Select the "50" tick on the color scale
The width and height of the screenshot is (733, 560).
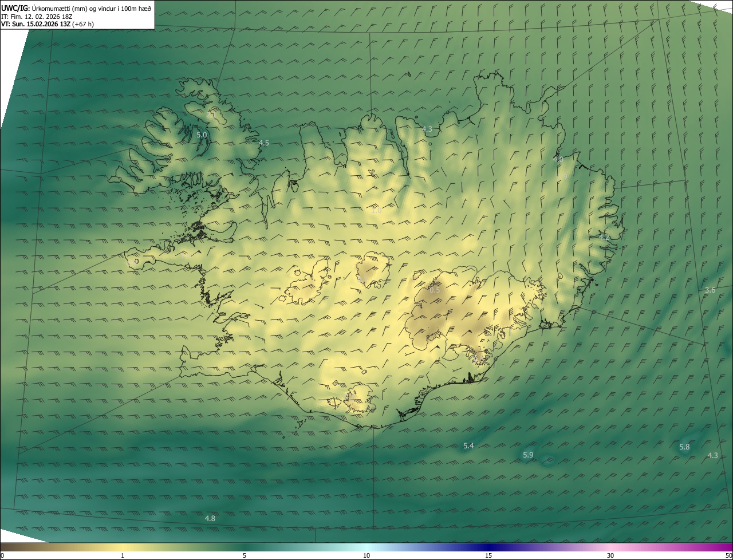pyautogui.click(x=728, y=555)
